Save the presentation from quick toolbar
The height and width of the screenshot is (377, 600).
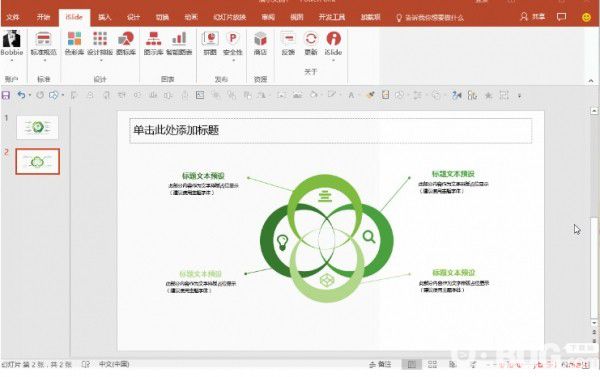(x=6, y=95)
